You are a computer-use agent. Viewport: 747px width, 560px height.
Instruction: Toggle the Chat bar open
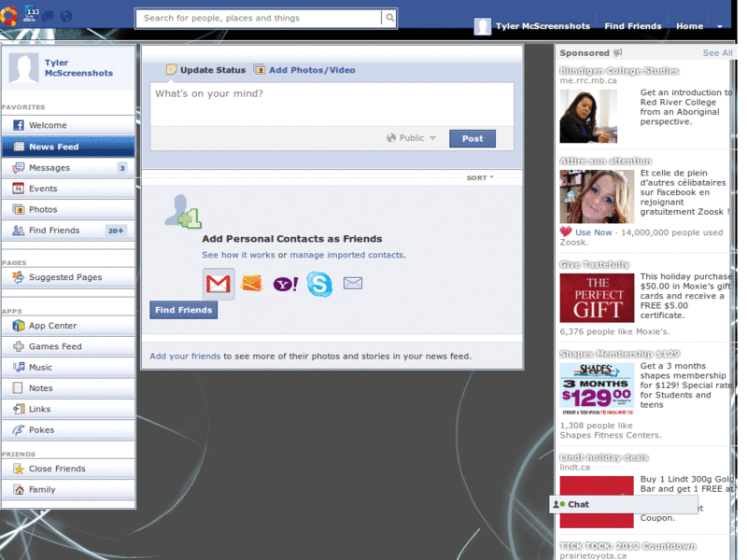(579, 504)
